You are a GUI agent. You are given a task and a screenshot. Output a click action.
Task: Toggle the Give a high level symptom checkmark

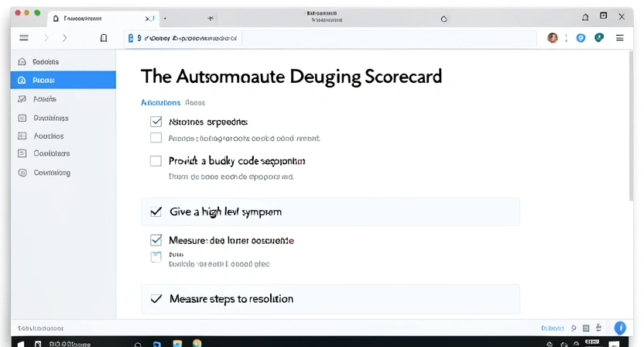click(156, 211)
